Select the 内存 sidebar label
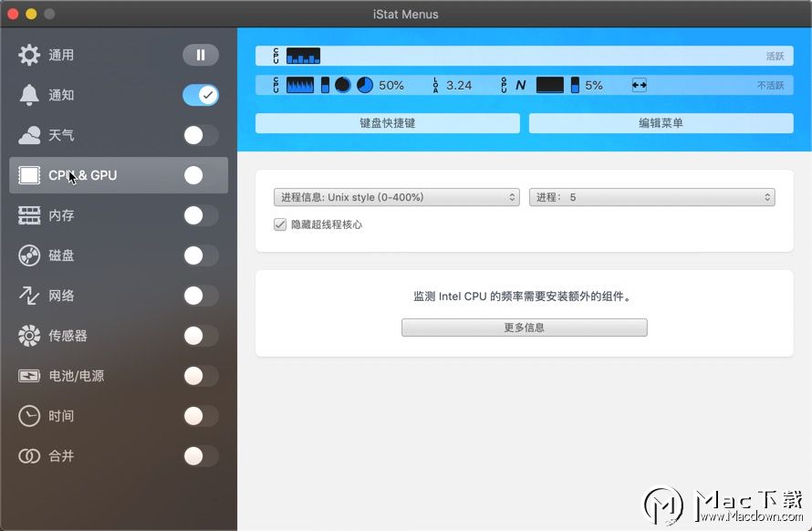 coord(61,215)
